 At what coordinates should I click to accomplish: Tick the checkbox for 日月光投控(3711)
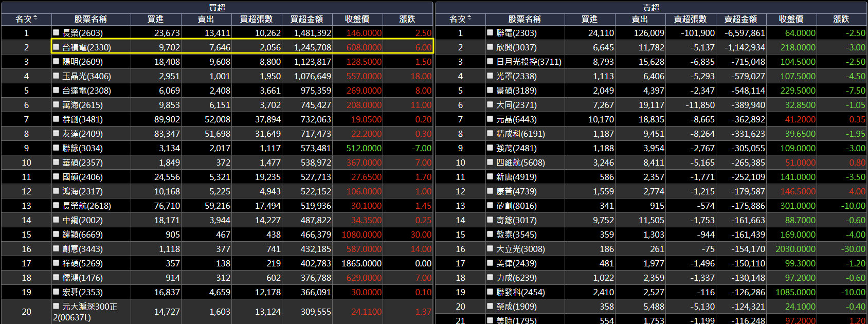pyautogui.click(x=490, y=61)
